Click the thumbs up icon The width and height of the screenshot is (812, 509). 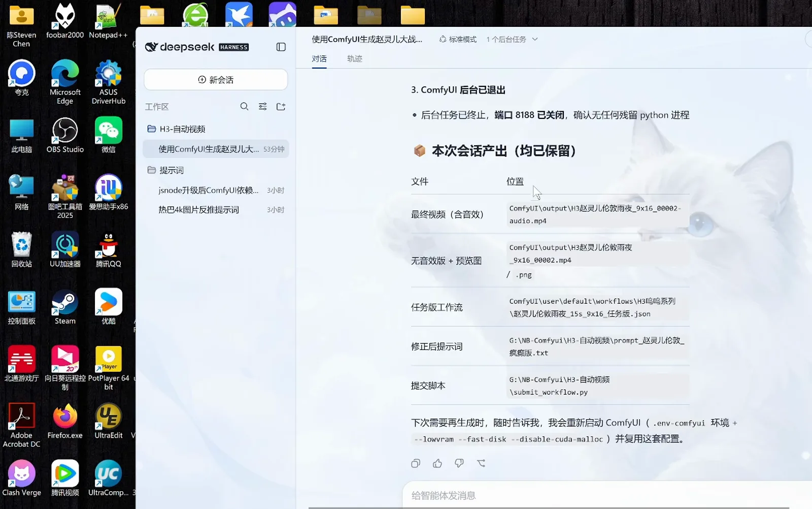pos(437,463)
